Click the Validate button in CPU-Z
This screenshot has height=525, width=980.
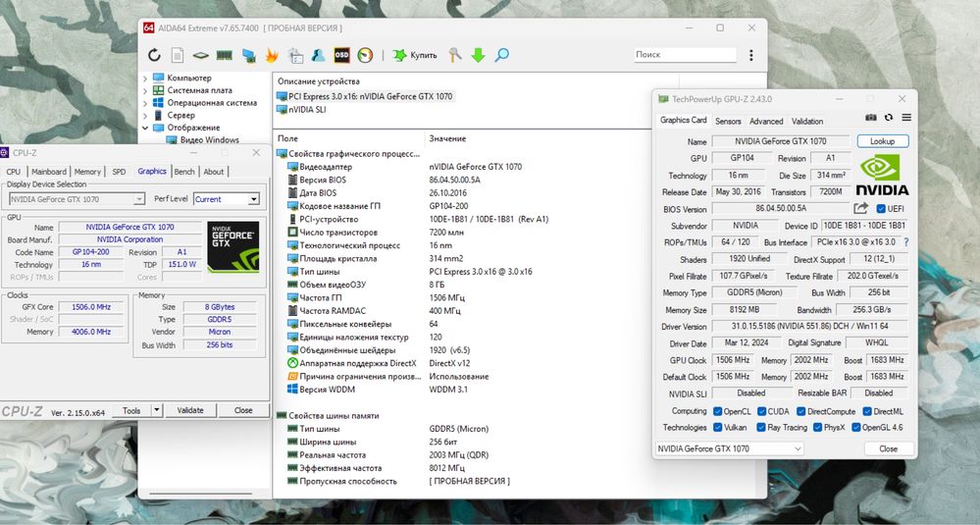coord(190,410)
